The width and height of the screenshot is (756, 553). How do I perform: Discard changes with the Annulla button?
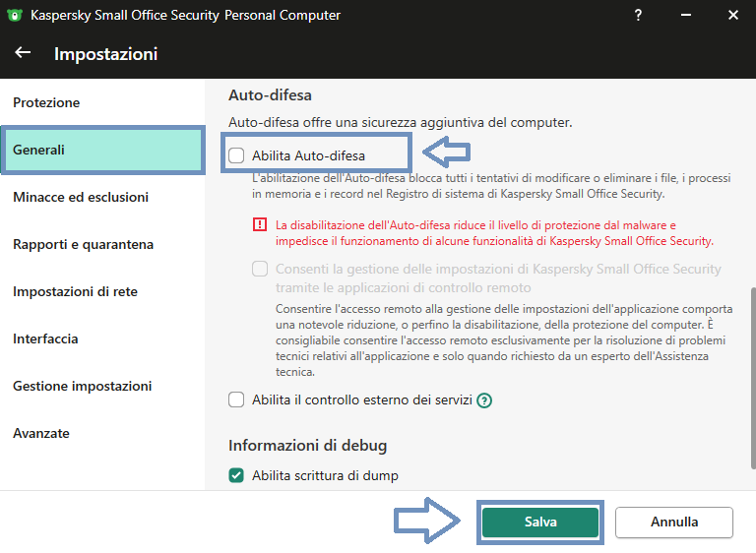pos(674,522)
